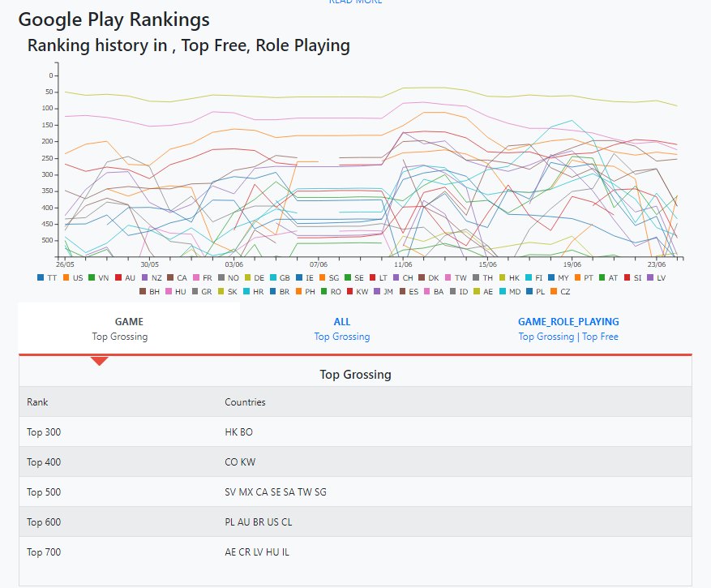Click the SG legend color swatch

click(x=322, y=277)
